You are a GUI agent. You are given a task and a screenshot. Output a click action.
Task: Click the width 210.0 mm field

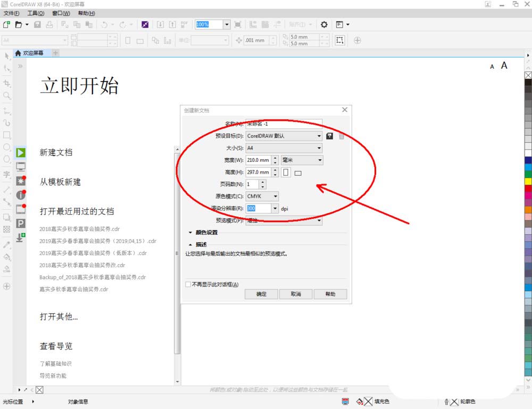click(x=259, y=160)
